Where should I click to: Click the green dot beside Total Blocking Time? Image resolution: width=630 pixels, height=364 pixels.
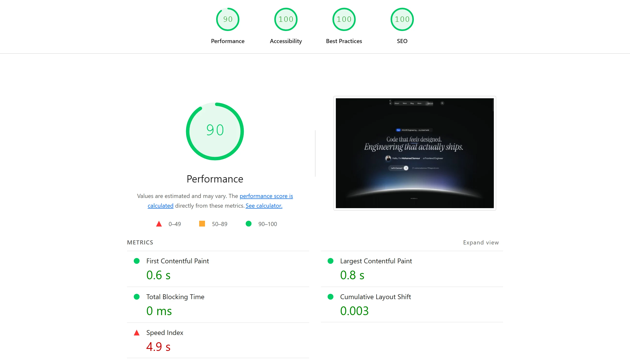pyautogui.click(x=136, y=296)
